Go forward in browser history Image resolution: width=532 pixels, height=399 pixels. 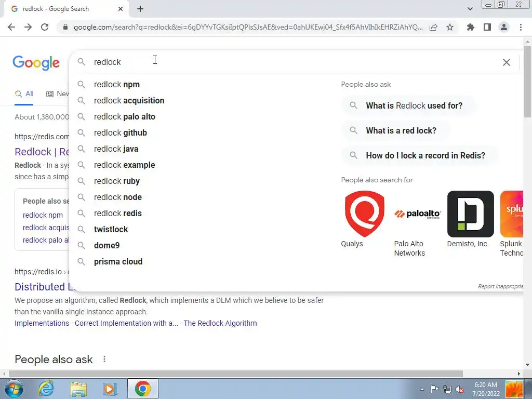tap(28, 27)
